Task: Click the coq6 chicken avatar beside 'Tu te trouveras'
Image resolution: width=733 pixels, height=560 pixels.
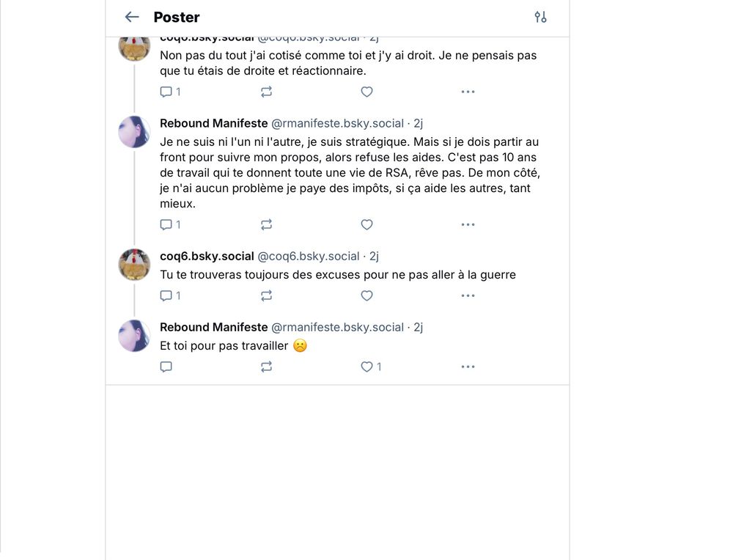Action: coord(134,265)
